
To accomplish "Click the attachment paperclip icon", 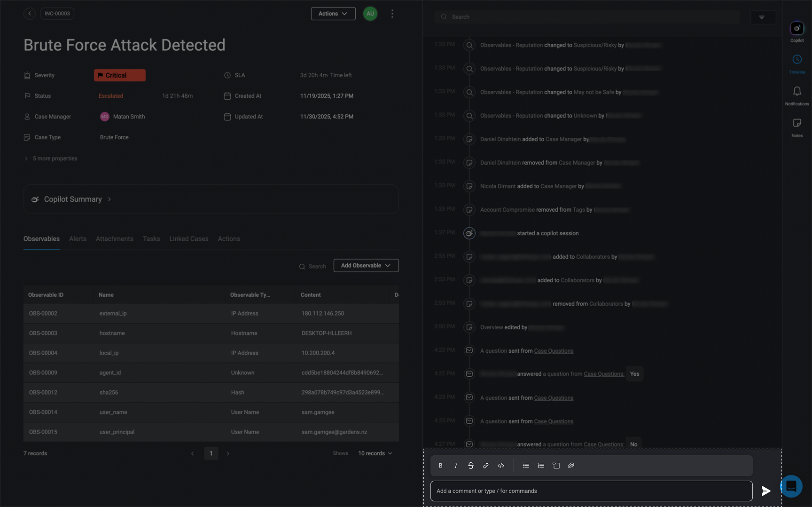I will click(x=571, y=466).
